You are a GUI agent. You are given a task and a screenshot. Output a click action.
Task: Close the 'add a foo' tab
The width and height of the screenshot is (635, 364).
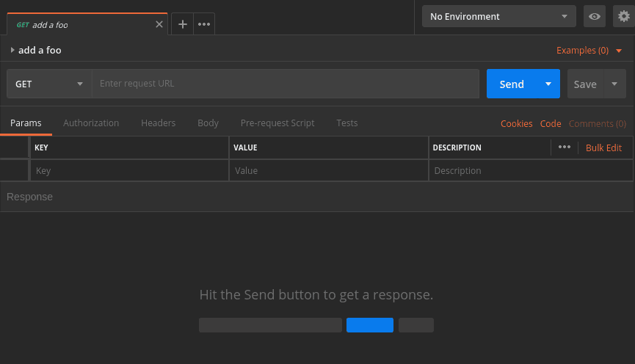click(x=159, y=24)
